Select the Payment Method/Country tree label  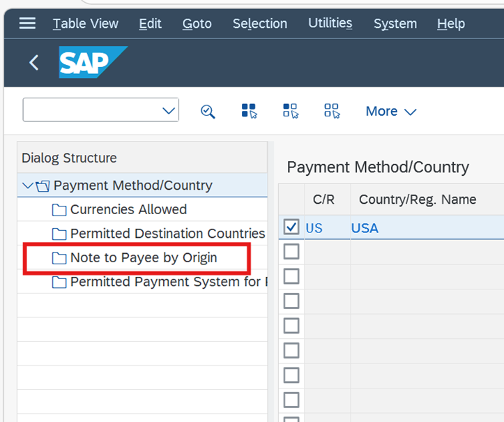(x=132, y=186)
